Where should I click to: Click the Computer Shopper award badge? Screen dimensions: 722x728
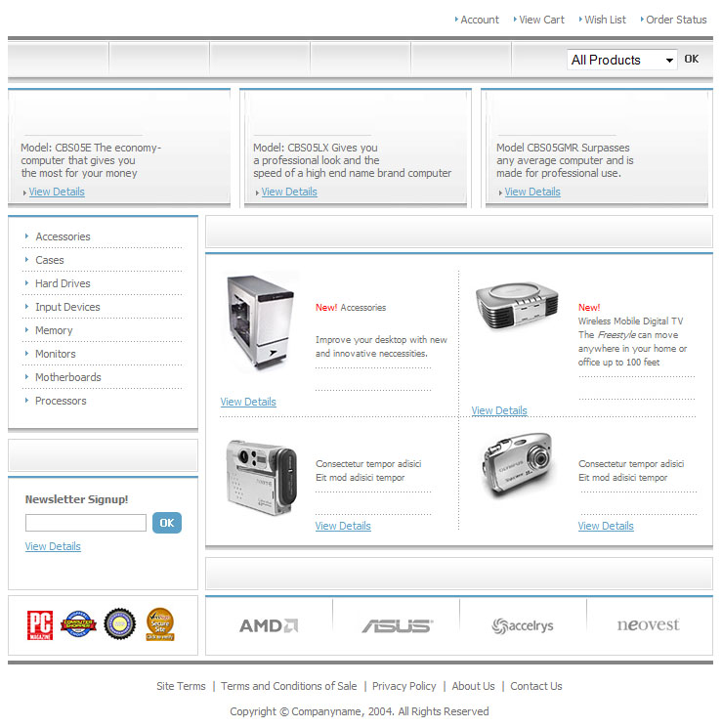point(78,624)
